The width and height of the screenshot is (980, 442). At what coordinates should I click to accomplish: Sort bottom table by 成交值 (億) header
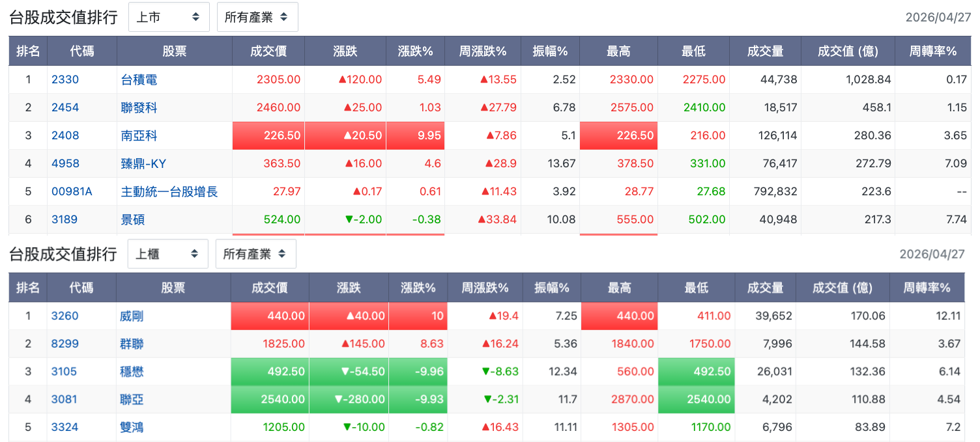tap(843, 287)
